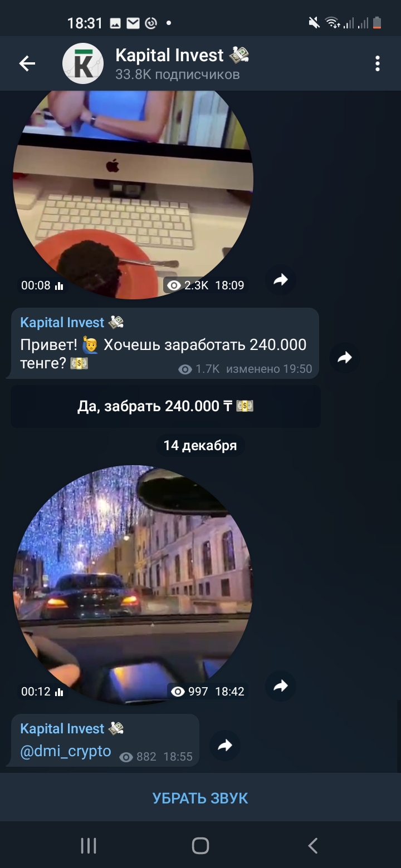The height and width of the screenshot is (868, 401).
Task: Tap Android back navigation button
Action: tap(313, 846)
